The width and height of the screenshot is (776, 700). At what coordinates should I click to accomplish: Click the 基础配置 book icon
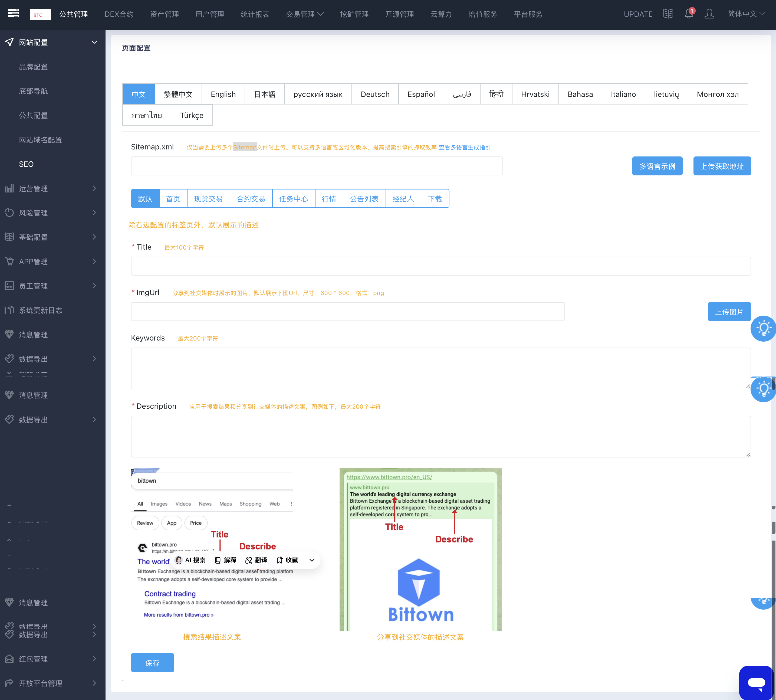[x=9, y=237]
